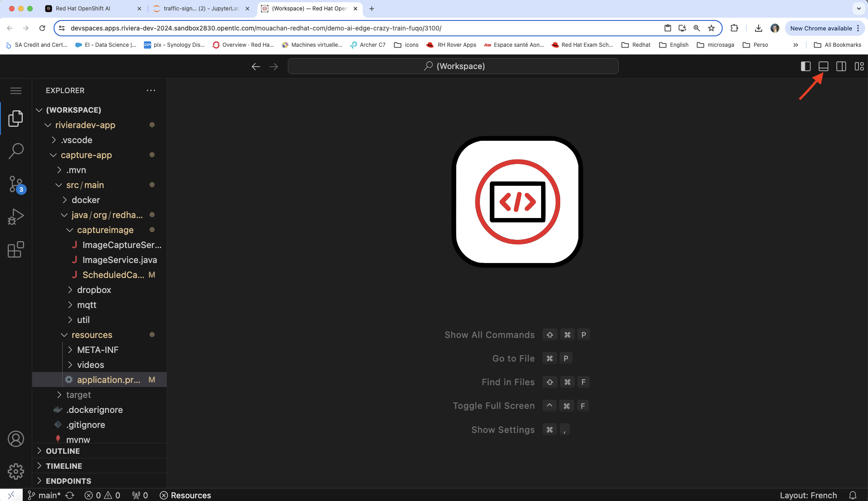Expand the dropbox folder

[94, 290]
